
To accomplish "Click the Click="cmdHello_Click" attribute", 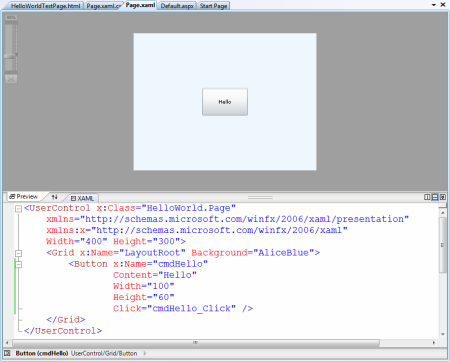I will (x=174, y=308).
